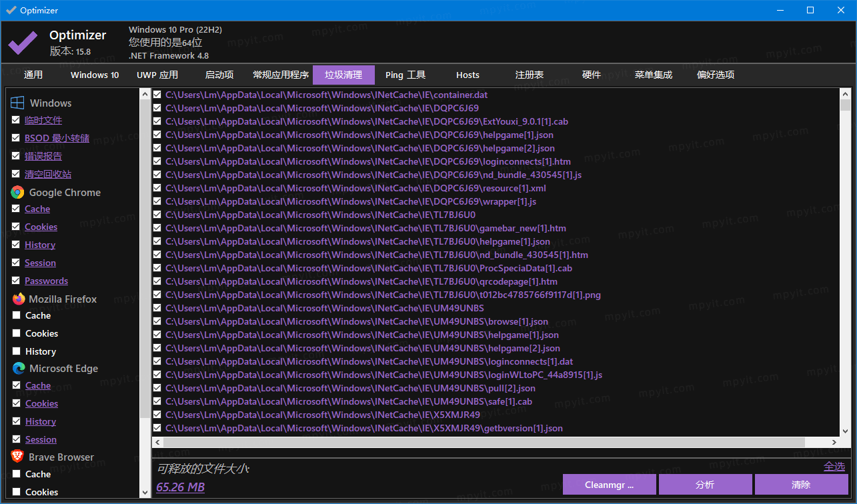Switch to the 启动项 tab
Viewport: 857px width, 504px height.
(x=219, y=75)
